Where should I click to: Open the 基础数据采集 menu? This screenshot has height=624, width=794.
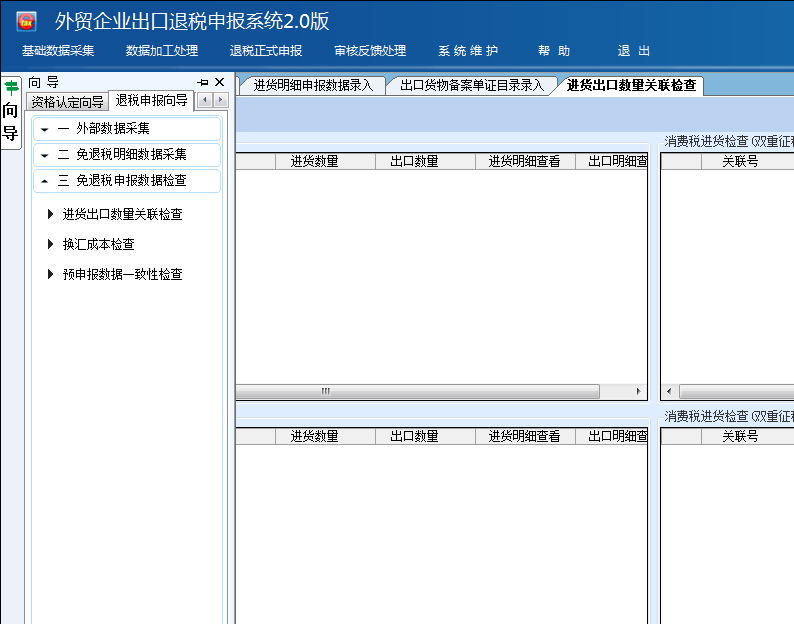point(58,51)
